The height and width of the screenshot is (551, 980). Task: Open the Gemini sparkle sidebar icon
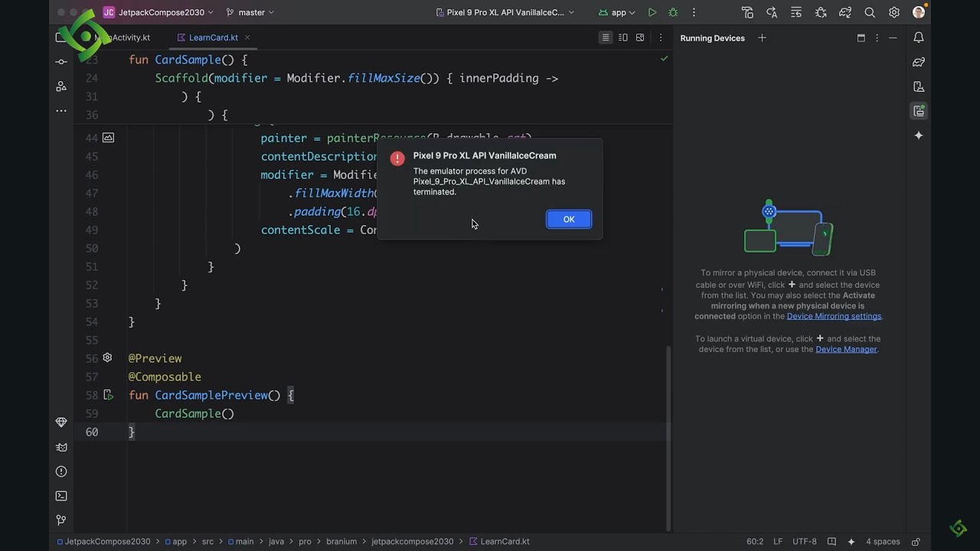pos(919,135)
